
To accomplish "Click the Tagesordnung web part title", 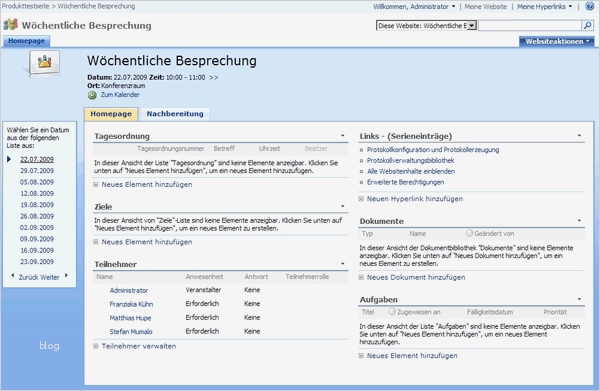I will (x=122, y=136).
